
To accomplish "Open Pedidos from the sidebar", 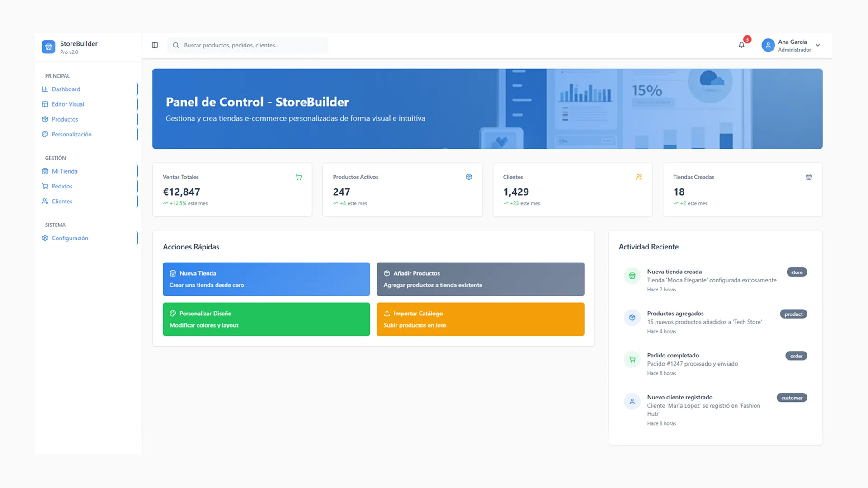I will 62,186.
